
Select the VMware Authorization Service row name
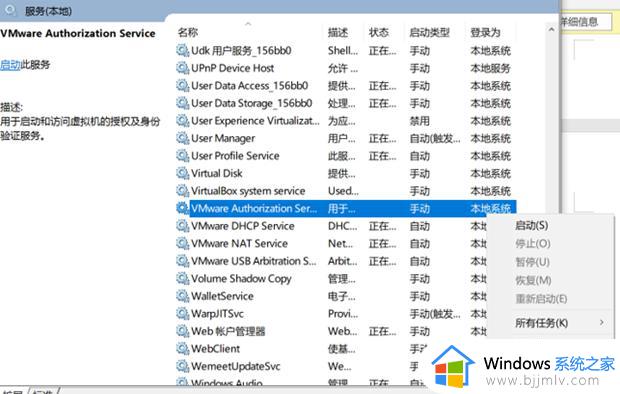click(254, 208)
